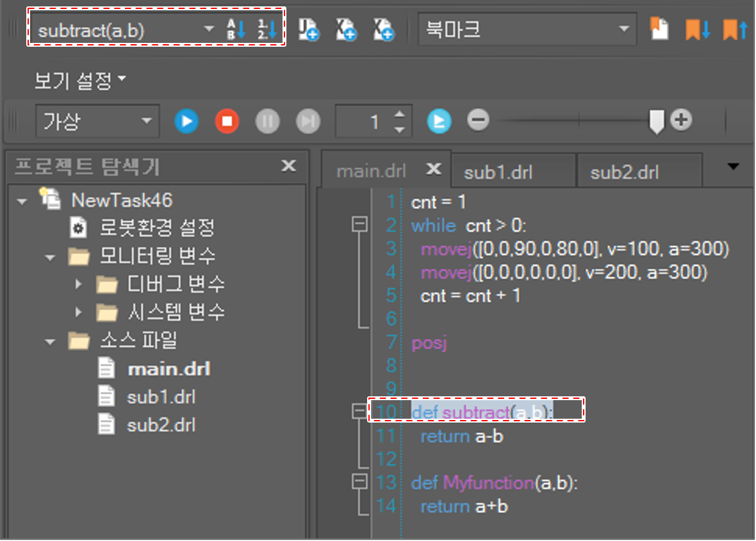Viewport: 756px width, 541px height.
Task: Click the add bookmark page icon
Action: pyautogui.click(x=659, y=29)
